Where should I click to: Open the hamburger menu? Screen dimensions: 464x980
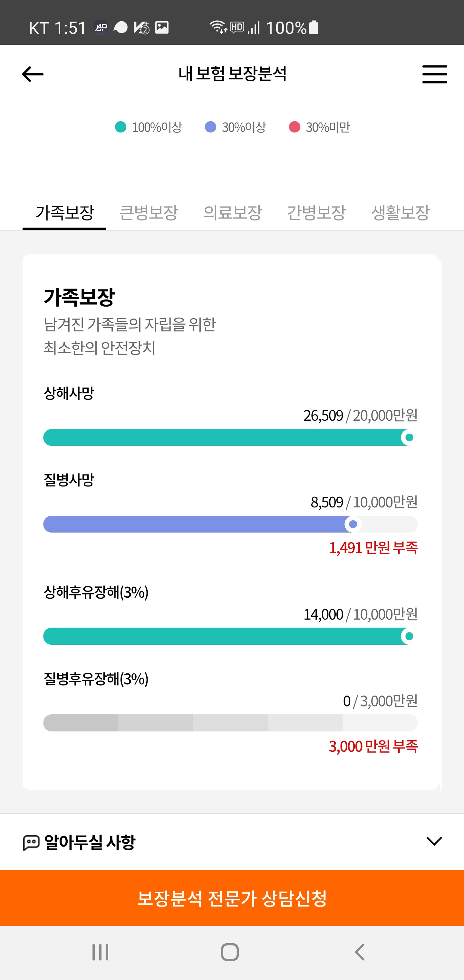coord(434,74)
